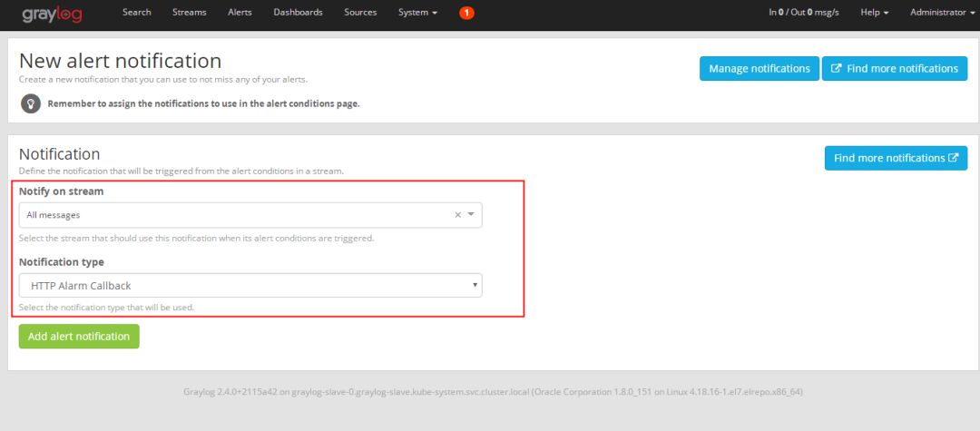Expand the Notify on stream dropdown arrow
Viewport: 980px width, 431px height.
471,215
